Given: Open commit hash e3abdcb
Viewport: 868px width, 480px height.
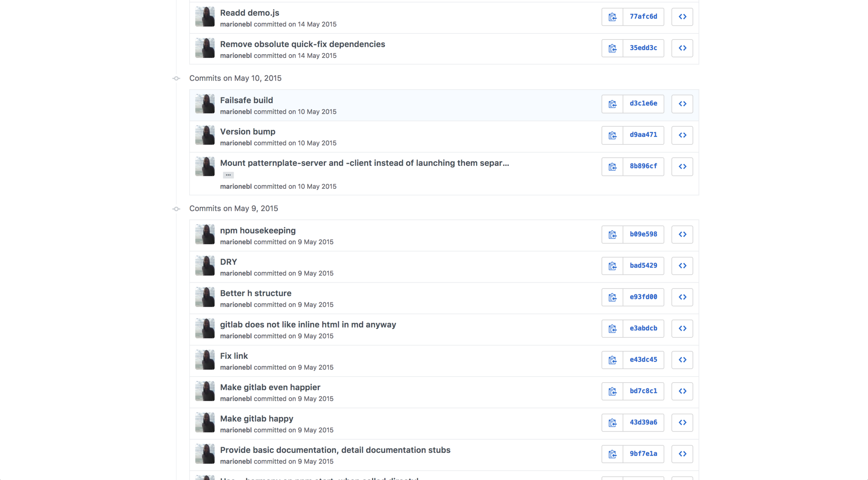Looking at the screenshot, I should pyautogui.click(x=643, y=328).
